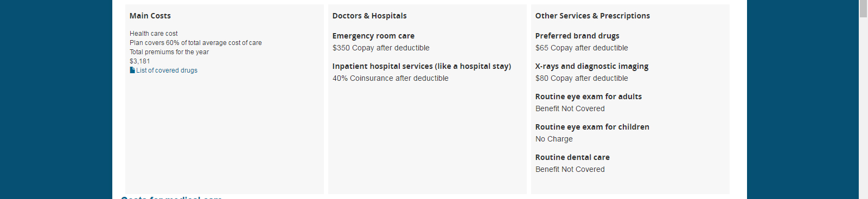Click the Other Services & Prescriptions heading
868x199 pixels.
592,16
